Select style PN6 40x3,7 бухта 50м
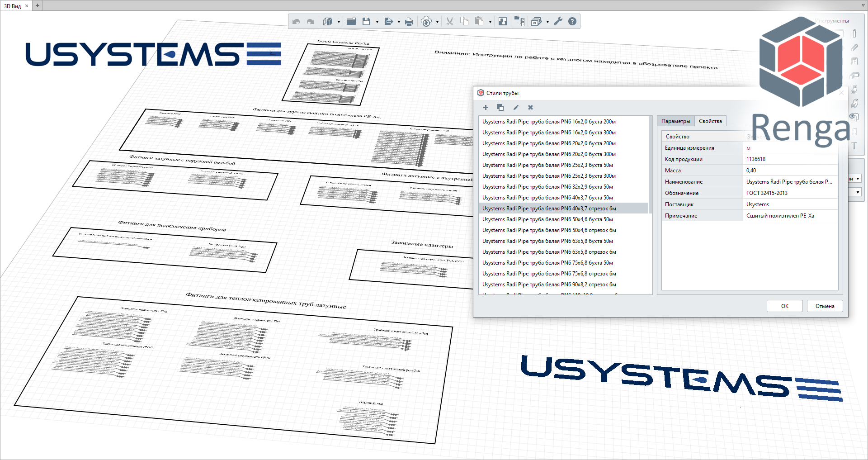Viewport: 868px width, 460px height. pos(563,198)
